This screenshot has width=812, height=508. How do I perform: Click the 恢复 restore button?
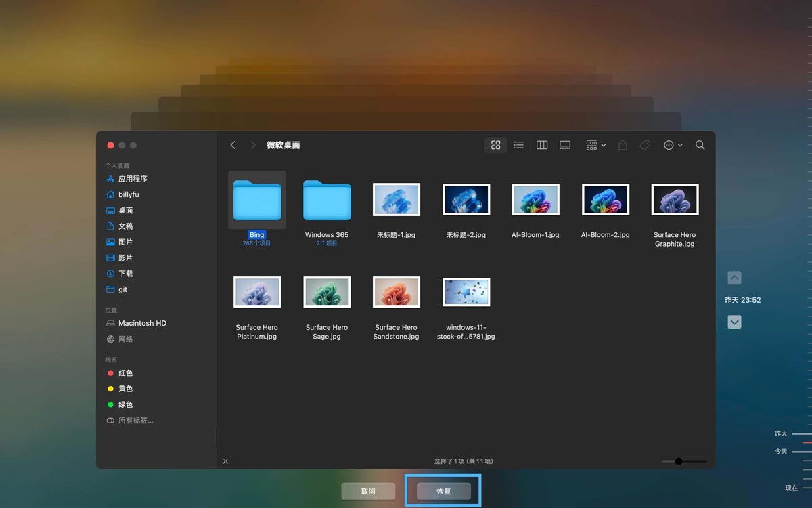pos(443,491)
